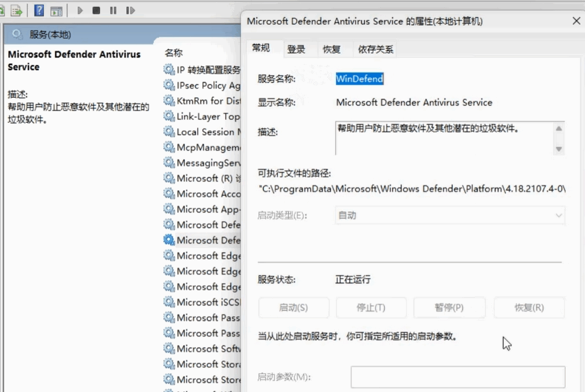Click gear icon for IPsec Policy Agent

click(169, 85)
